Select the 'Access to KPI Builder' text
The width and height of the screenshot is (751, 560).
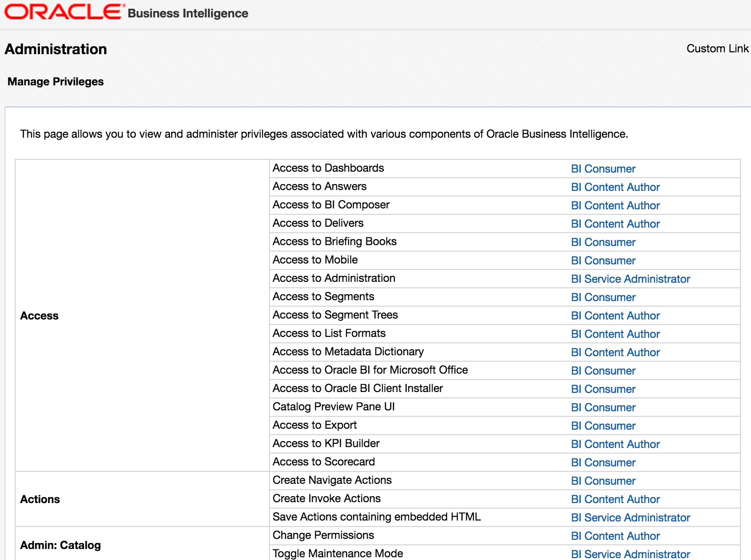coord(326,443)
